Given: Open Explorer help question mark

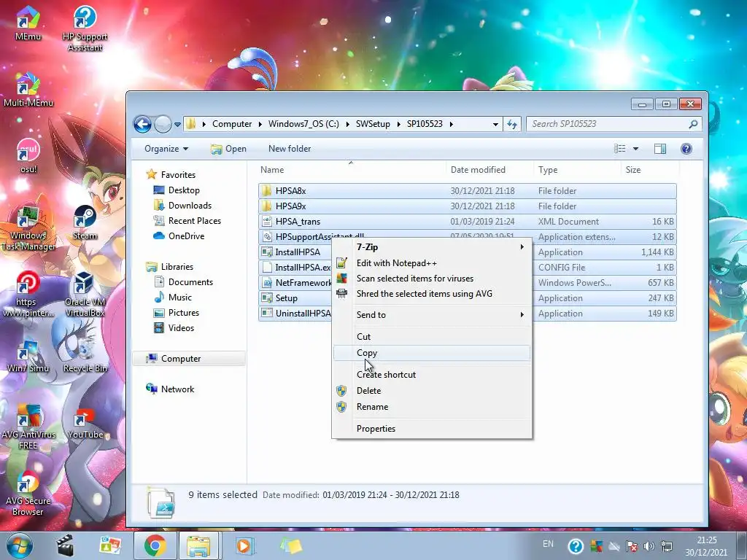Looking at the screenshot, I should coord(686,149).
